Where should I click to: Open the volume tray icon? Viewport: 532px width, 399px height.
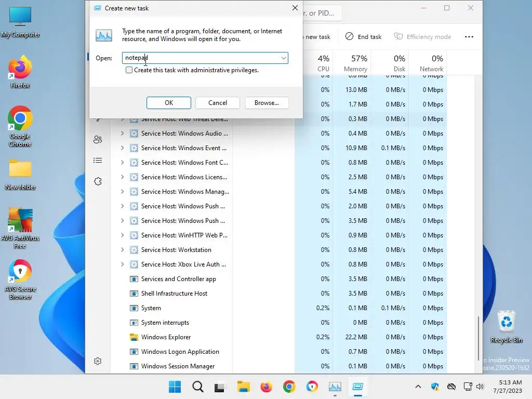click(x=480, y=387)
